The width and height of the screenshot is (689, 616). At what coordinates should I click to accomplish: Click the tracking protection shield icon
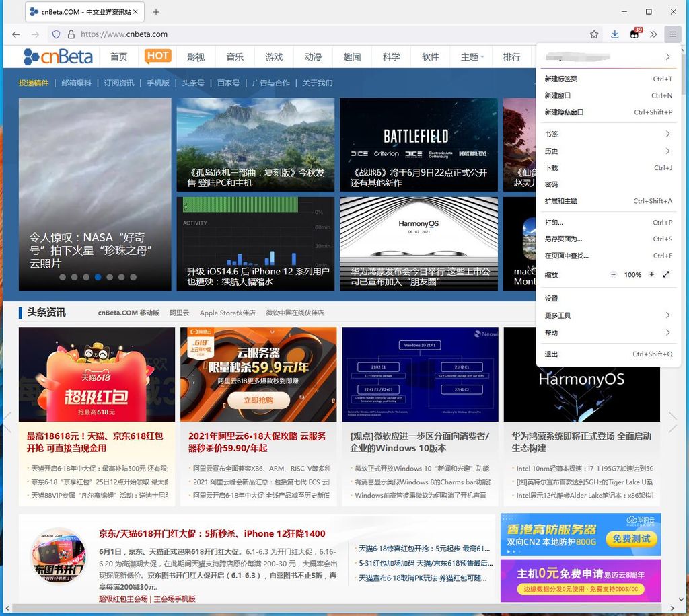coord(57,34)
